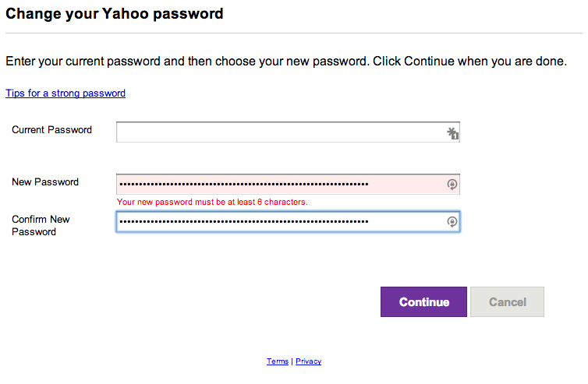Click the red 6-character error message

[212, 203]
